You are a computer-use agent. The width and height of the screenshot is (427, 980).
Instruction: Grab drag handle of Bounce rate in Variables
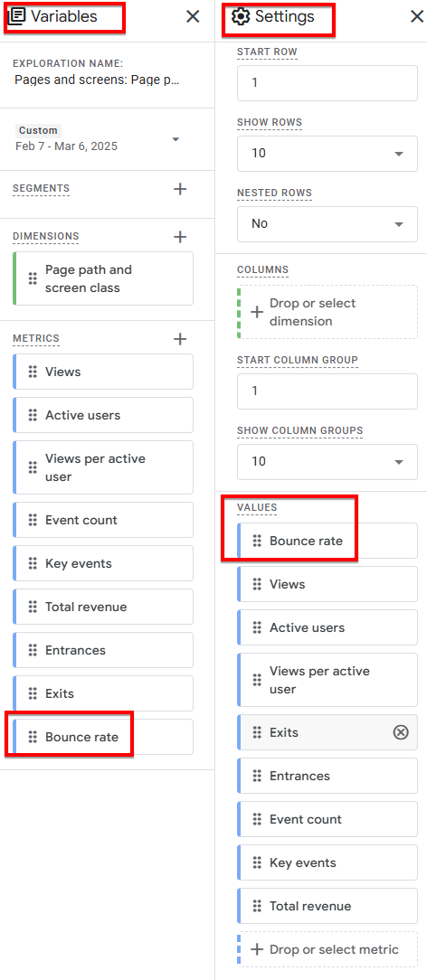[33, 737]
